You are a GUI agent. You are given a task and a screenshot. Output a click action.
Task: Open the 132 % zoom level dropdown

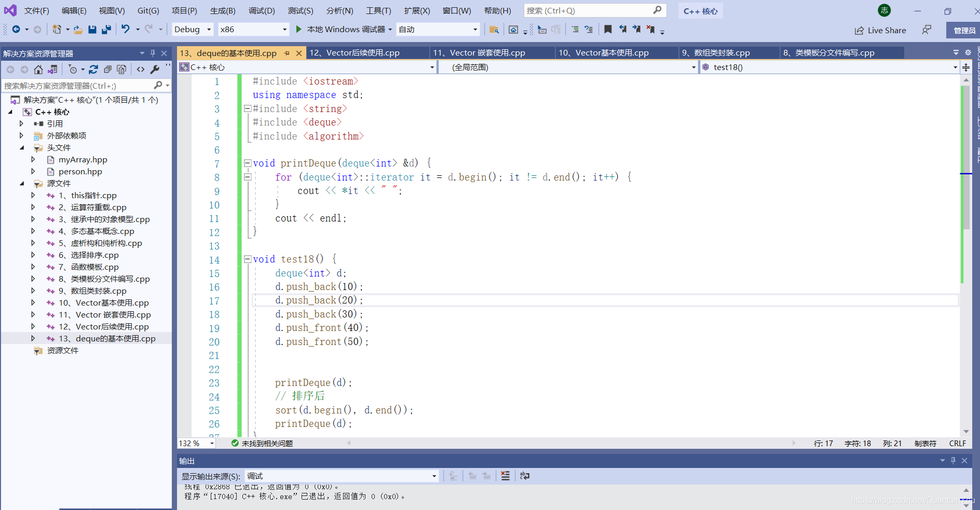[196, 443]
